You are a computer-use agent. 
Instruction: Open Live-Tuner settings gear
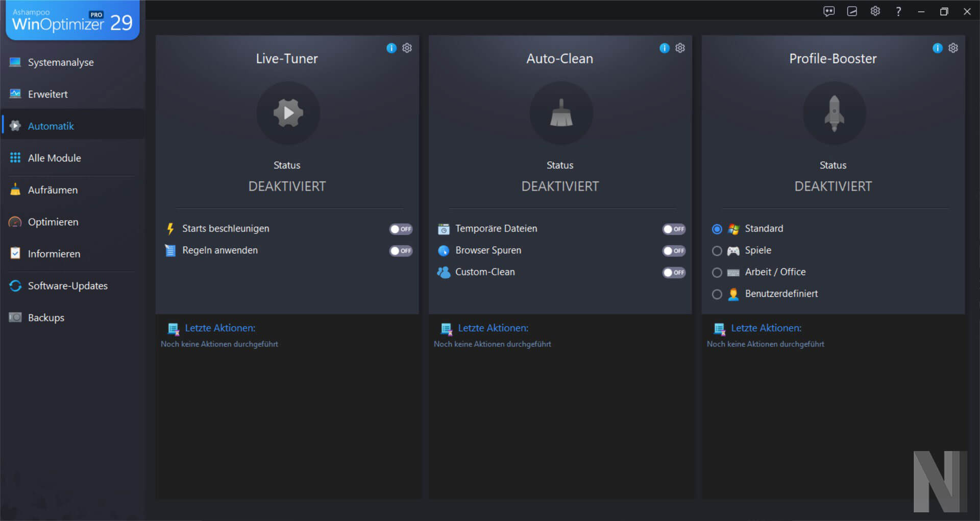pos(407,48)
